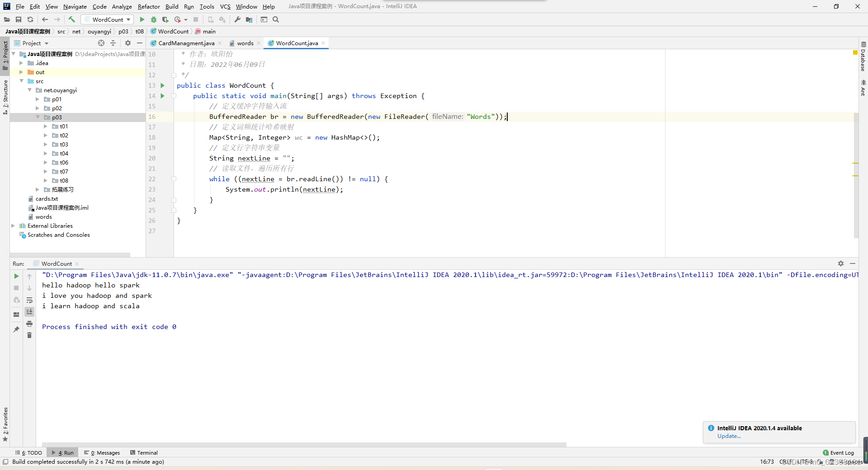The height and width of the screenshot is (470, 868).
Task: Start debugging with the green bug icon
Action: tap(154, 19)
